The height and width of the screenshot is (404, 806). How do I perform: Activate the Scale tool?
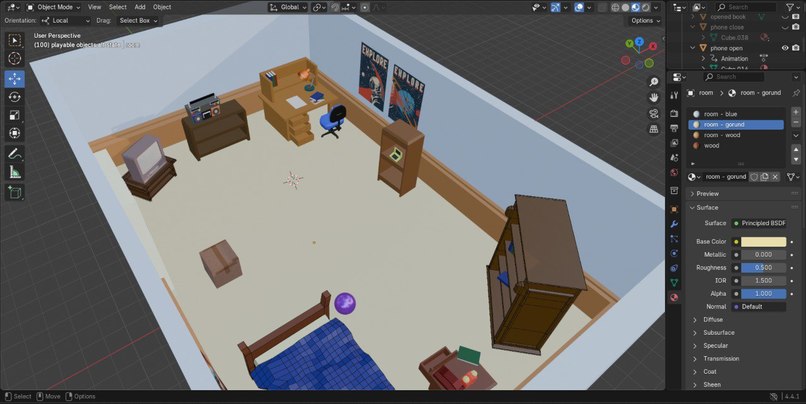(14, 115)
